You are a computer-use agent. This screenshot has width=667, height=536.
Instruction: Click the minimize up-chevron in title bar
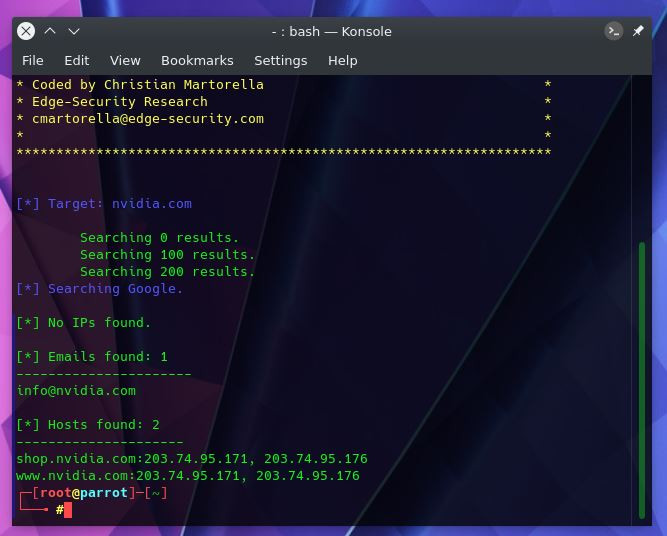coord(50,31)
